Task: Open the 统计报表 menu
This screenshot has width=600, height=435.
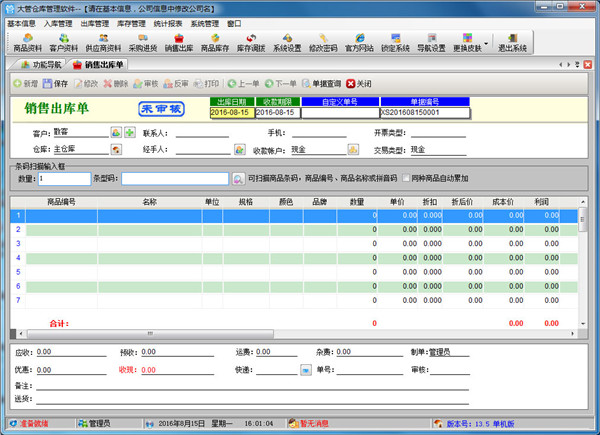Action: (x=164, y=22)
